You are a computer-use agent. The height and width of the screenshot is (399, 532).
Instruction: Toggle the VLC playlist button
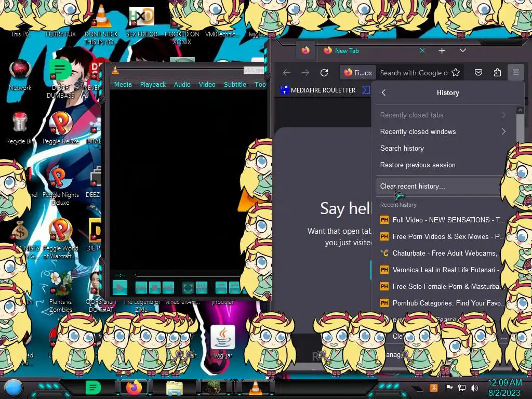[x=221, y=288]
